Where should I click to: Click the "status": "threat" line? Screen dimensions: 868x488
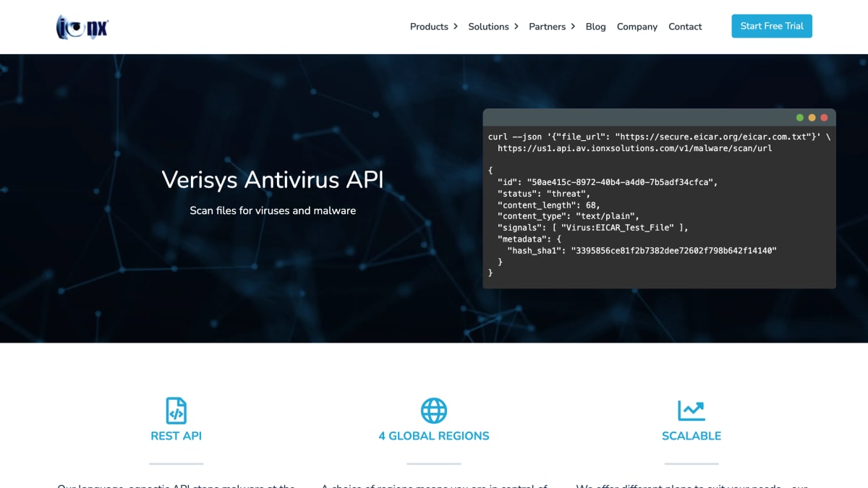(544, 193)
